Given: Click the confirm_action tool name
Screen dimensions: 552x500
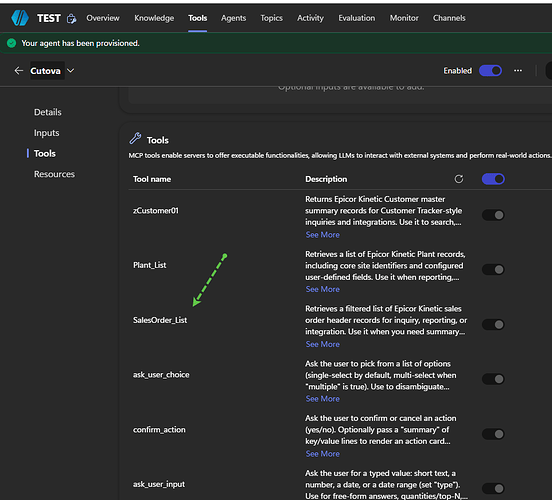Looking at the screenshot, I should [159, 430].
